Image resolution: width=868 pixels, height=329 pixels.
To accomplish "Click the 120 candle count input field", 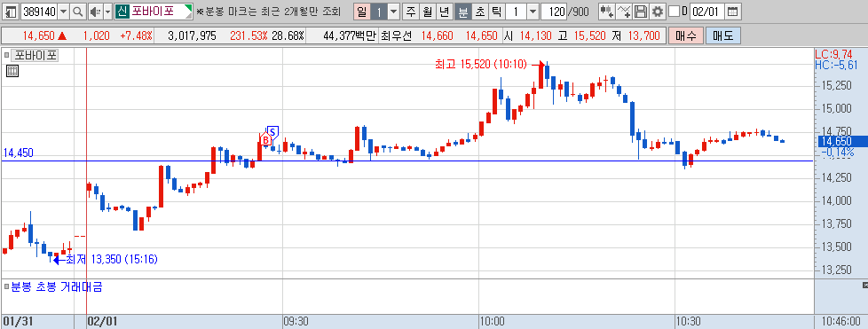I will click(x=553, y=11).
